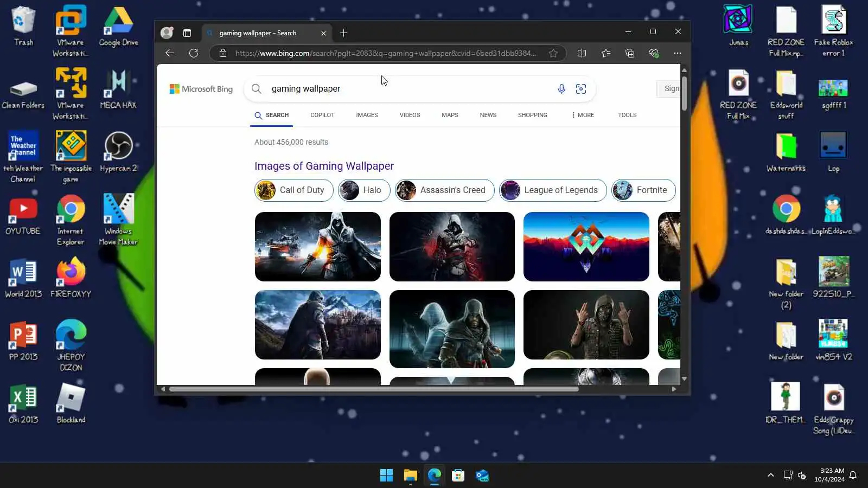This screenshot has height=488, width=868.
Task: Filter images by Call of Duty
Action: click(294, 190)
